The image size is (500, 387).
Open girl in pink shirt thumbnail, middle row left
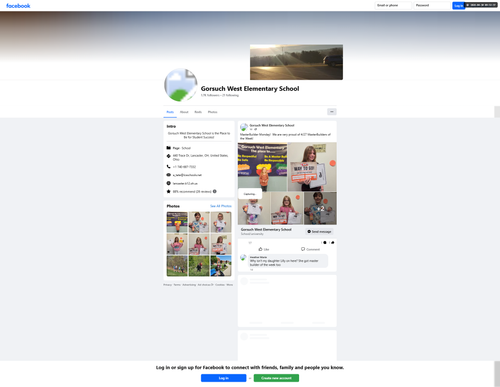(x=177, y=244)
